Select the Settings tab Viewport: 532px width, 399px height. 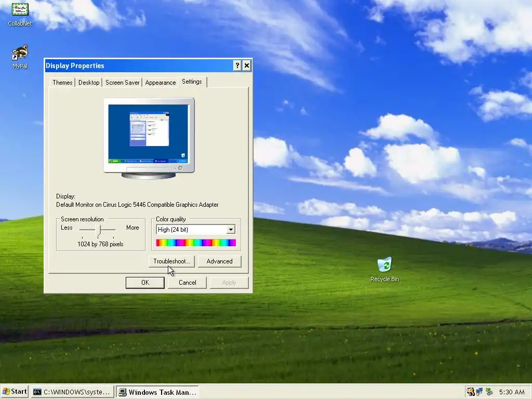point(192,82)
